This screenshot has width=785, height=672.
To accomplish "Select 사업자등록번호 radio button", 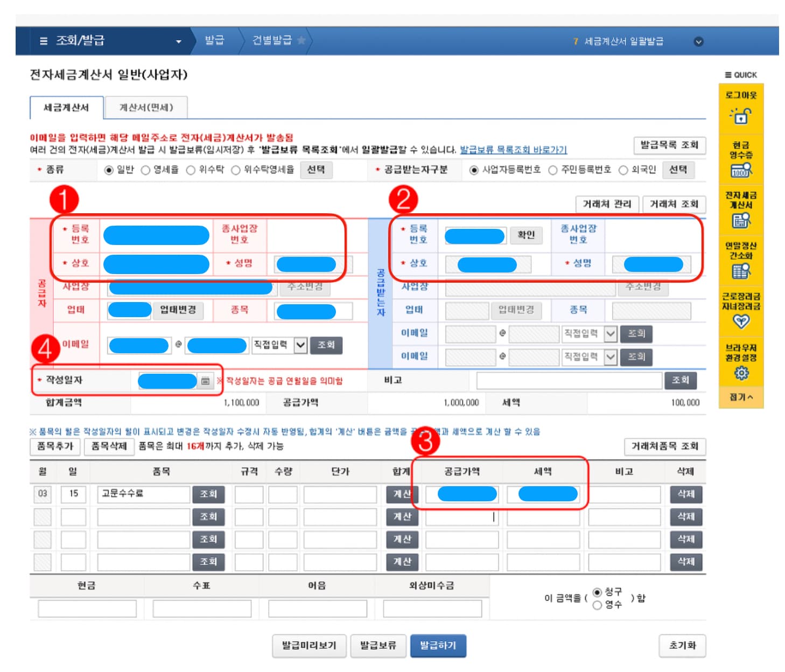I will click(474, 170).
